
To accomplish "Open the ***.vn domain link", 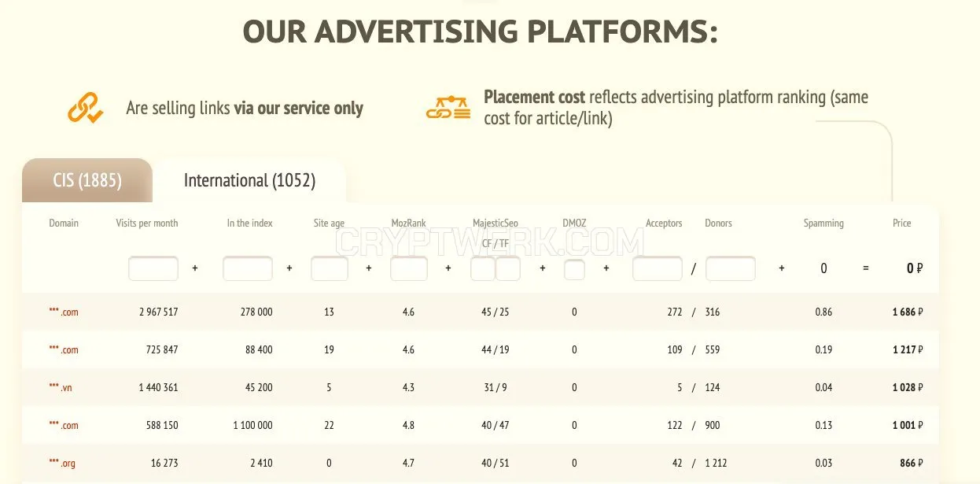I will point(61,388).
